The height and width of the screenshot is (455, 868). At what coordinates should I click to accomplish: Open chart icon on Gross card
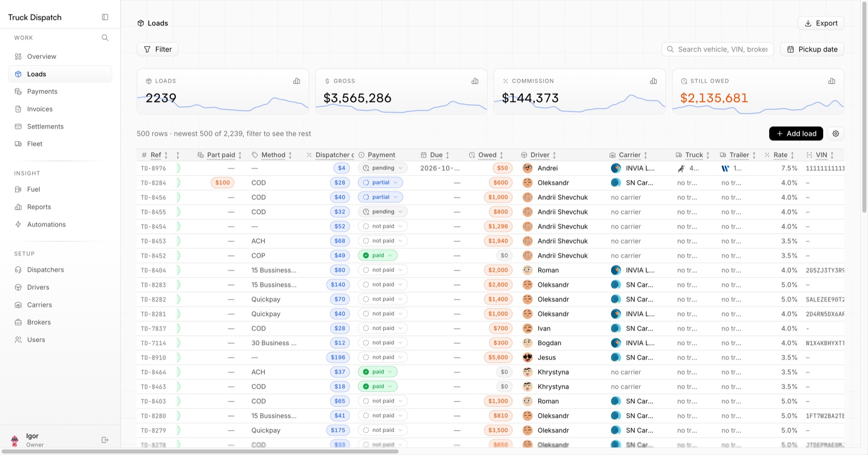click(475, 81)
